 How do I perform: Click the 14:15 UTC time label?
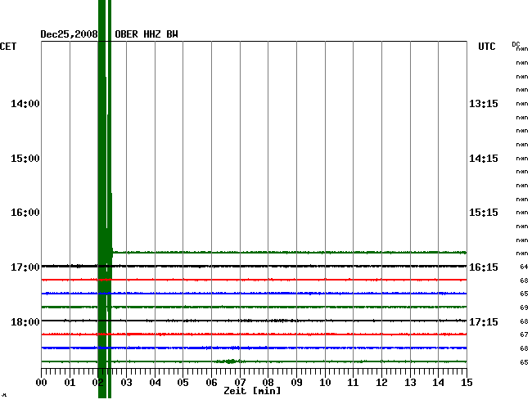pyautogui.click(x=484, y=159)
